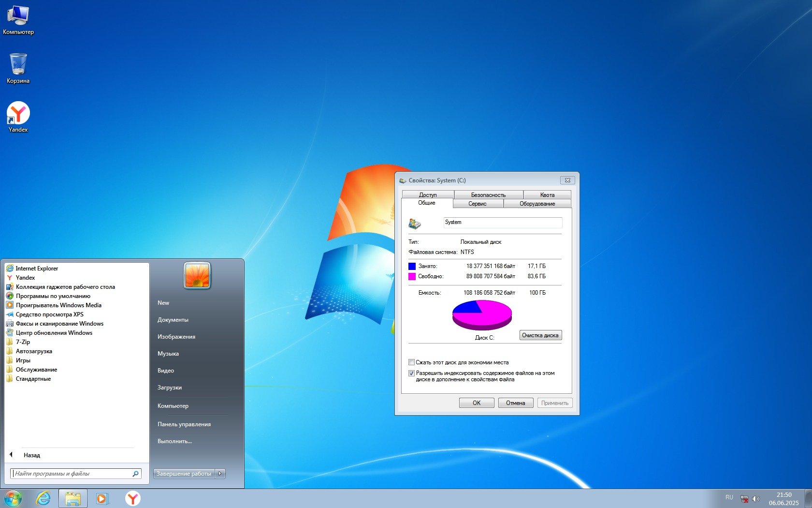Click the volume speaker icon in the tray
The height and width of the screenshot is (508, 812).
[x=756, y=499]
